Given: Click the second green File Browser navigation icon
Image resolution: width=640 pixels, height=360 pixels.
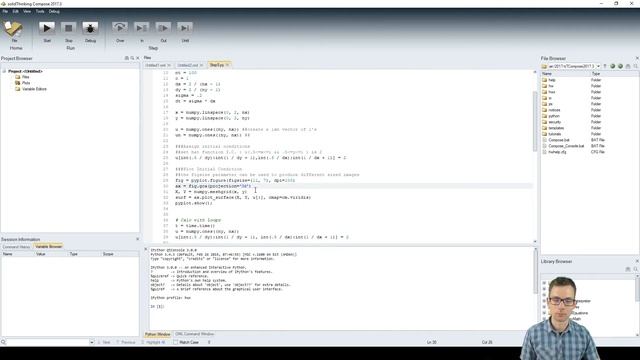Looking at the screenshot, I should coord(620,66).
